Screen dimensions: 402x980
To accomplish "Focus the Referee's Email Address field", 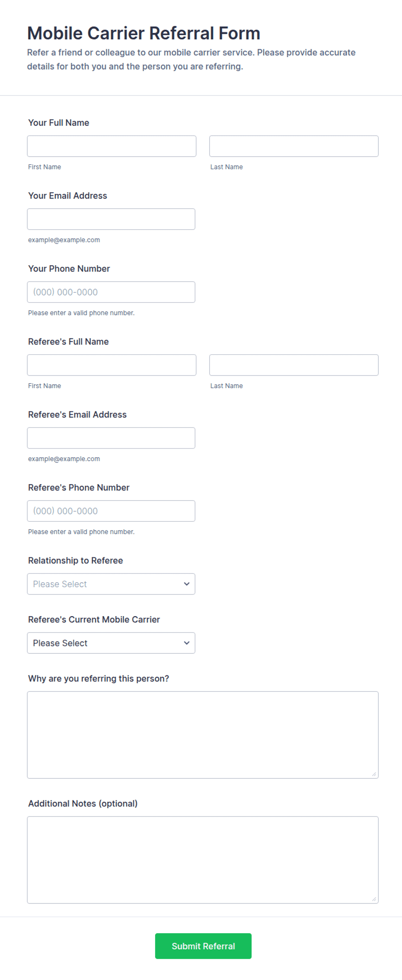I will tap(111, 438).
